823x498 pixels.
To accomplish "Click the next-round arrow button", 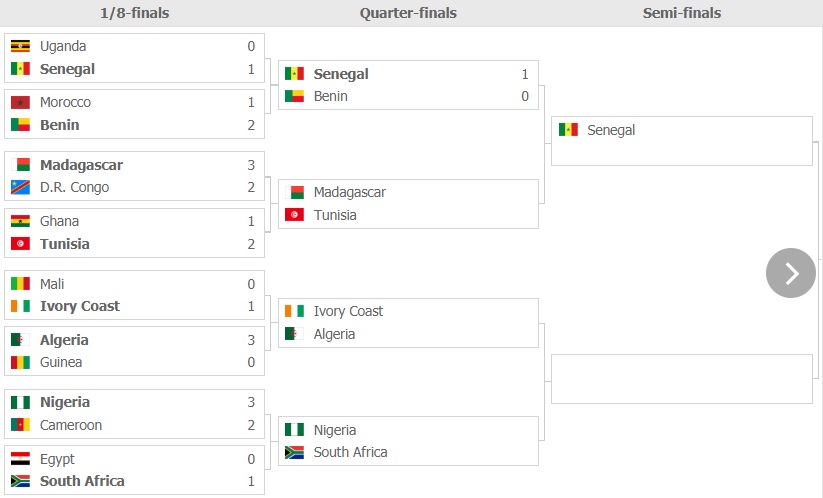I will coord(790,273).
